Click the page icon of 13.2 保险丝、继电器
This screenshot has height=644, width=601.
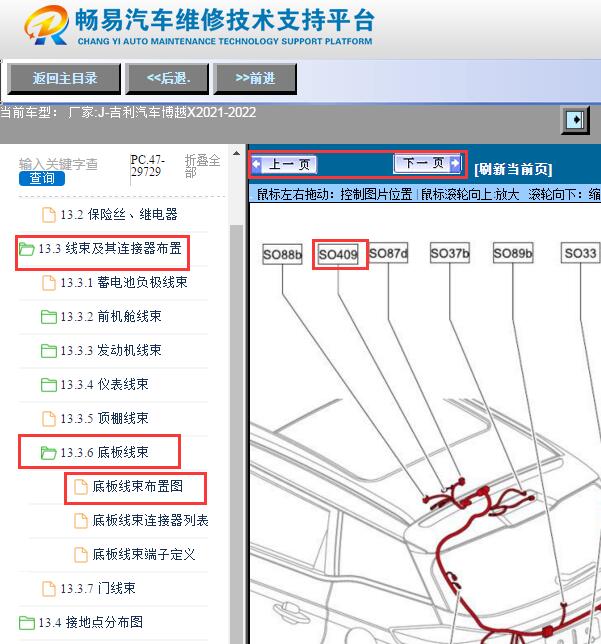49,215
